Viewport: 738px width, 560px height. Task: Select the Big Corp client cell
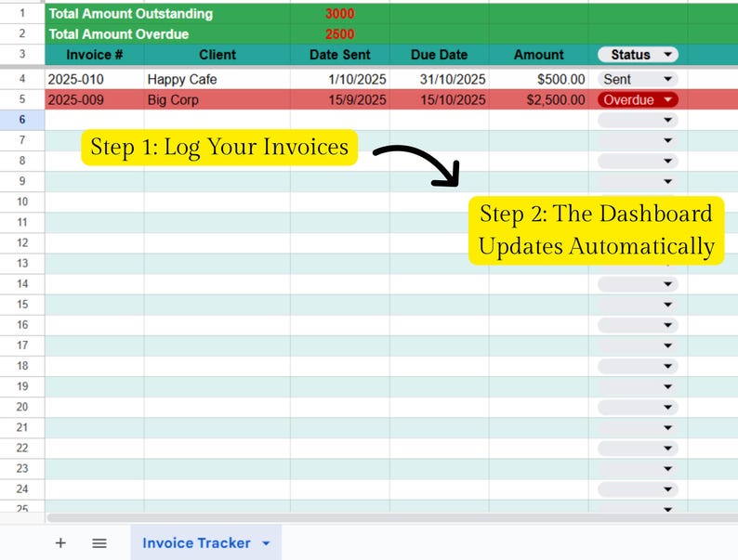coord(217,99)
